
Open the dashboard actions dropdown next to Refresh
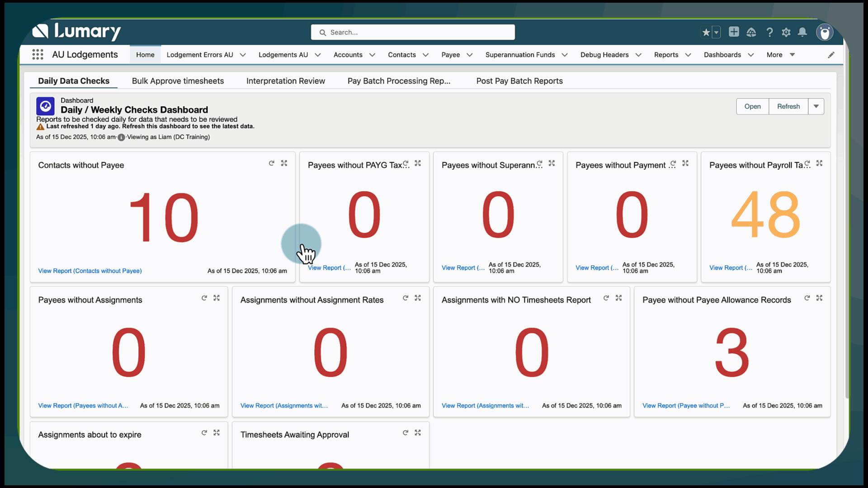coord(816,106)
